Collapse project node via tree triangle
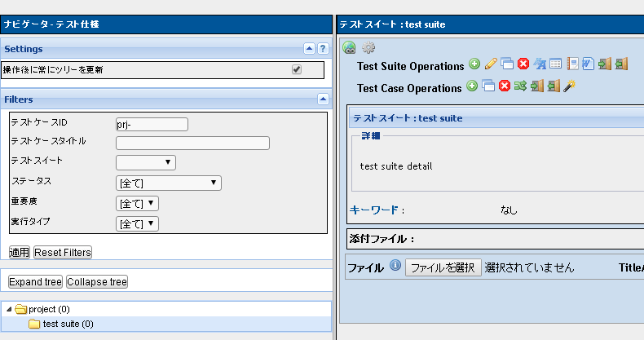The height and width of the screenshot is (340, 644). coord(9,309)
